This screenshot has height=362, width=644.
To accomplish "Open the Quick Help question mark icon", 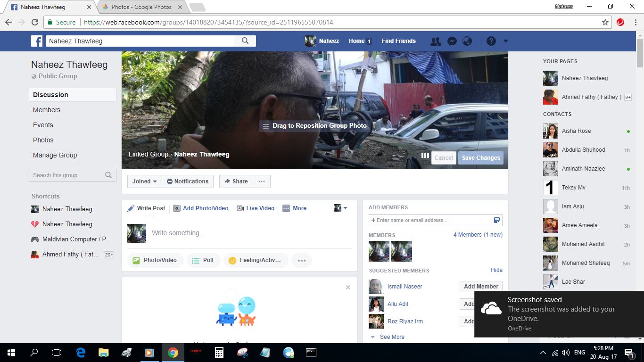I will click(491, 41).
